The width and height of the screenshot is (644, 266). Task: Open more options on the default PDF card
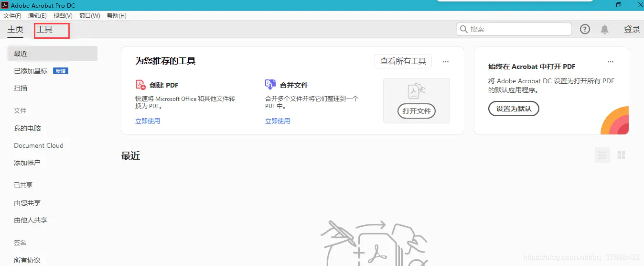pos(610,62)
